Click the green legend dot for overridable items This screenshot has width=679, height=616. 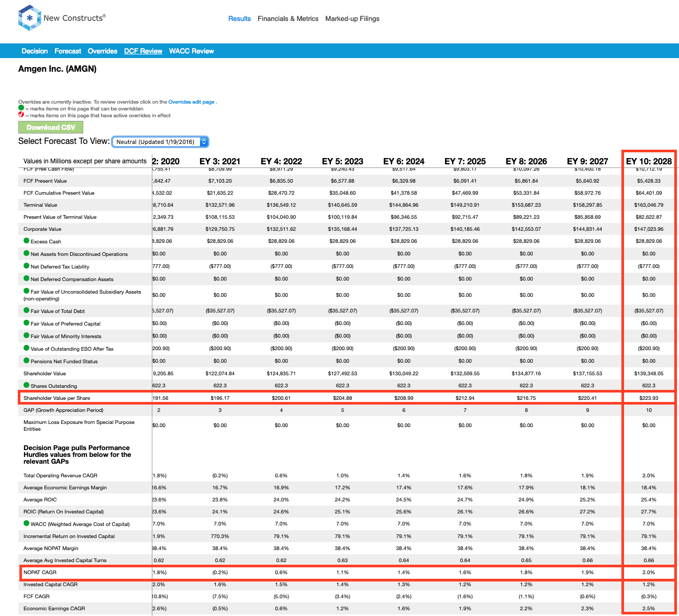[x=21, y=108]
